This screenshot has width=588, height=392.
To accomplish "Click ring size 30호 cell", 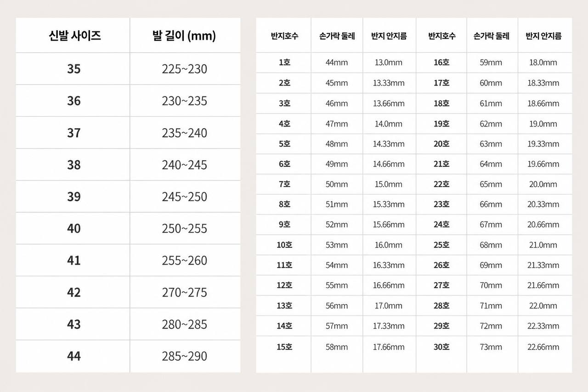I will 441,347.
